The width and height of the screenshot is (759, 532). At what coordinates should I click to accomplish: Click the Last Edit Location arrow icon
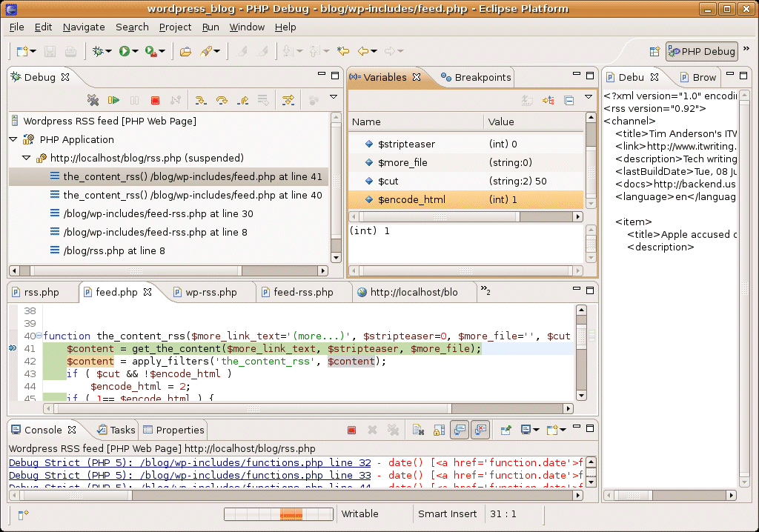pos(343,51)
